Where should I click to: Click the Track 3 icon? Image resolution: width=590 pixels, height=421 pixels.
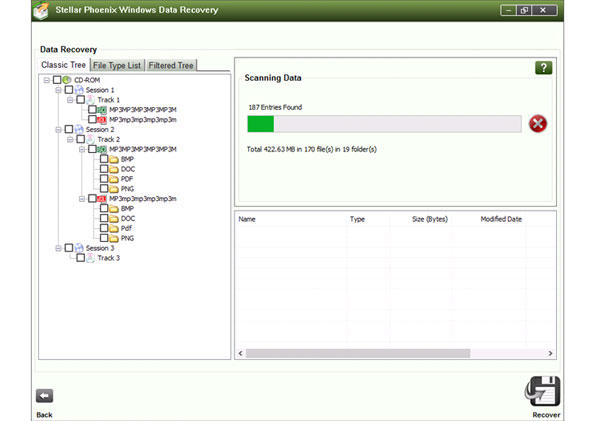(91, 258)
